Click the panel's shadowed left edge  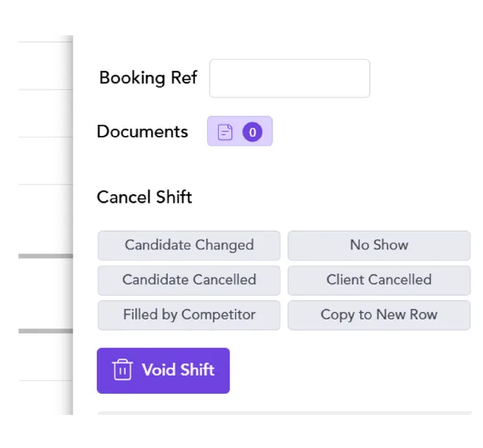click(69, 225)
